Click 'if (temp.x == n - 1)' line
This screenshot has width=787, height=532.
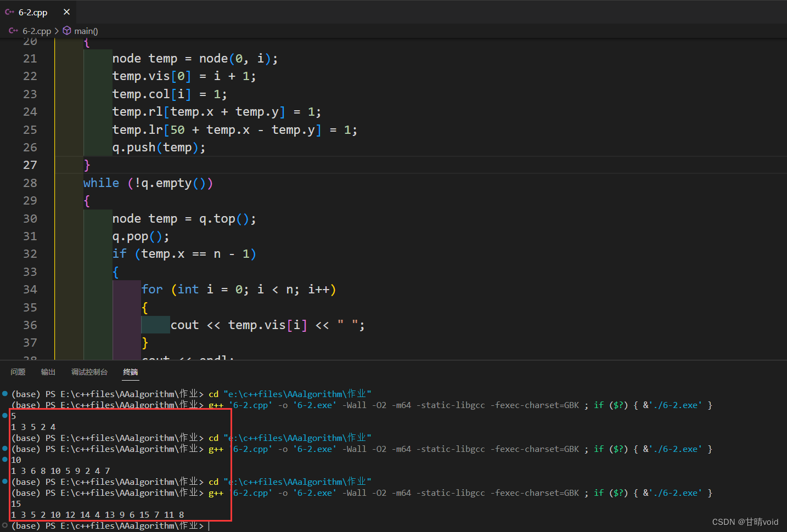pos(184,254)
